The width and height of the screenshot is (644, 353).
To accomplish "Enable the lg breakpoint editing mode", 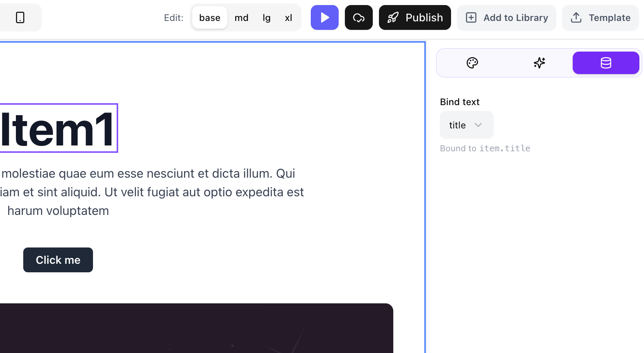I will (266, 17).
